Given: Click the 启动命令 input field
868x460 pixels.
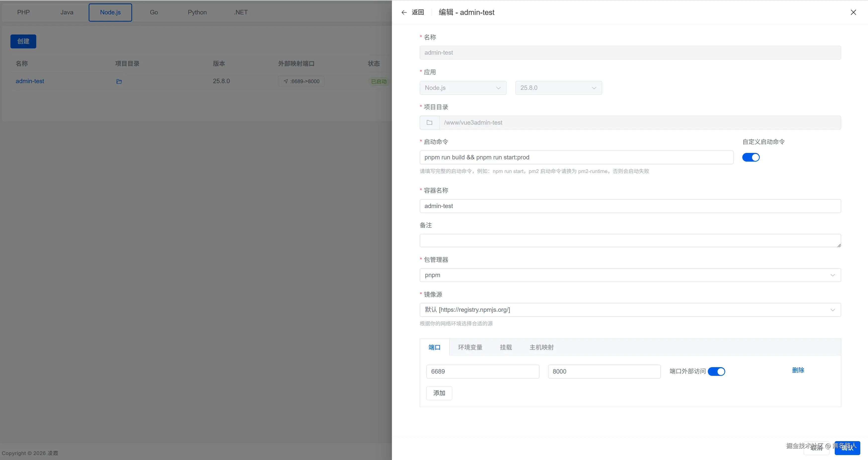Looking at the screenshot, I should (x=576, y=157).
